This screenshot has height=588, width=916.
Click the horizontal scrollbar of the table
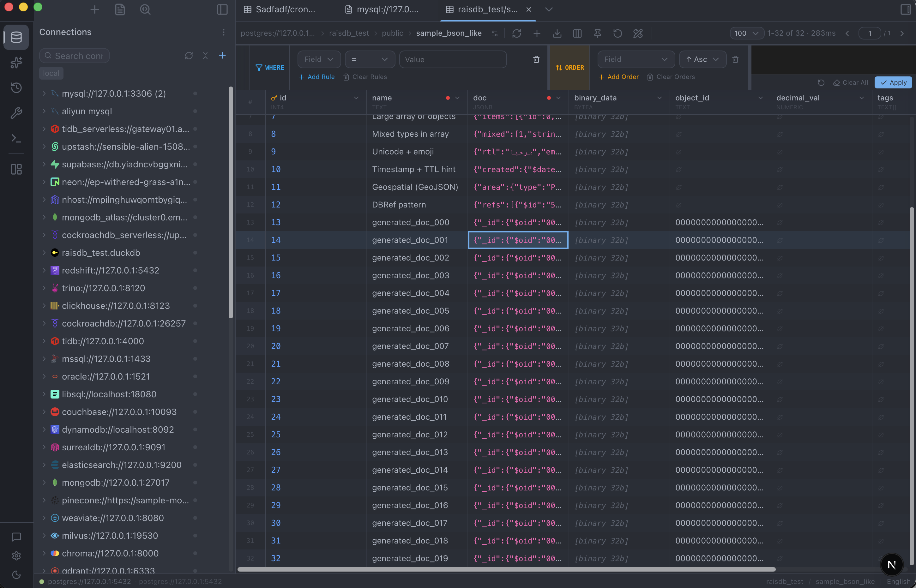point(506,569)
